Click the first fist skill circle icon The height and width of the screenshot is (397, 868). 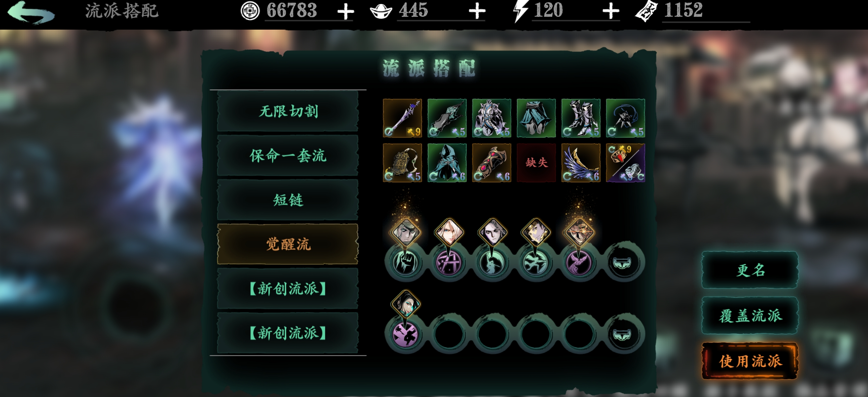(x=405, y=262)
